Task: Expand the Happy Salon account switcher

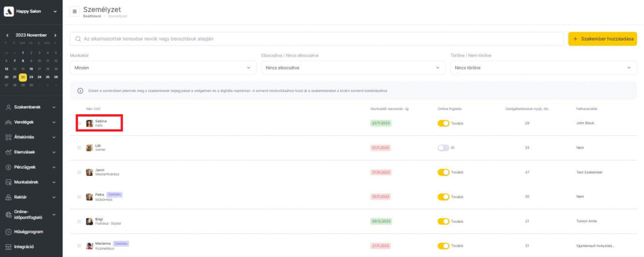Action: 55,12
